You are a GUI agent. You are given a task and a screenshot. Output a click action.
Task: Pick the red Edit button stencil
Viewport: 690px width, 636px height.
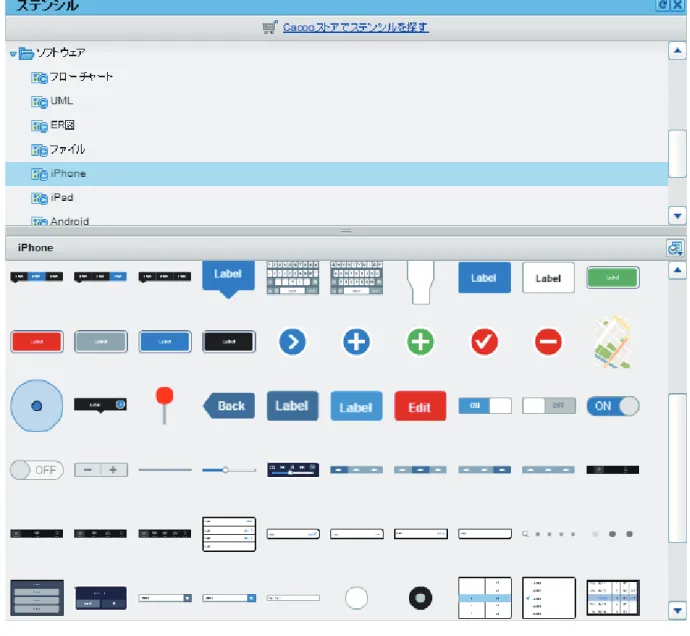tap(420, 406)
